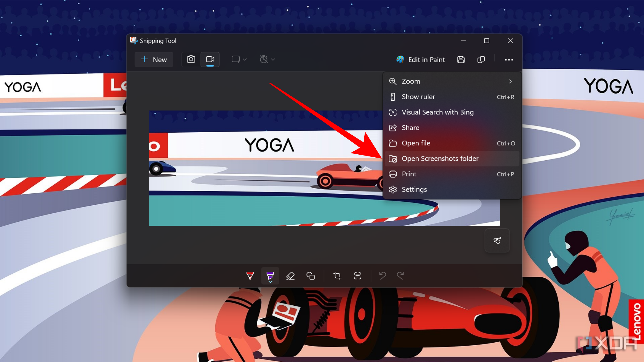Viewport: 644px width, 362px height.
Task: Click the Video recording icon
Action: point(210,59)
